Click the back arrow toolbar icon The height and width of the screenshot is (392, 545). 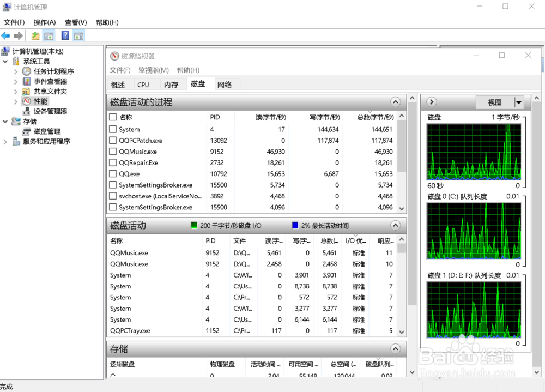(5, 35)
